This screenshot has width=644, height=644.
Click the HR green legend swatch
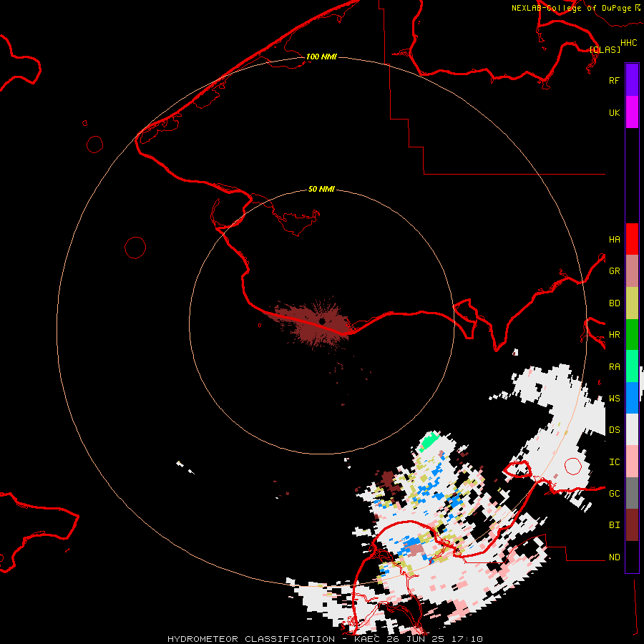click(632, 335)
